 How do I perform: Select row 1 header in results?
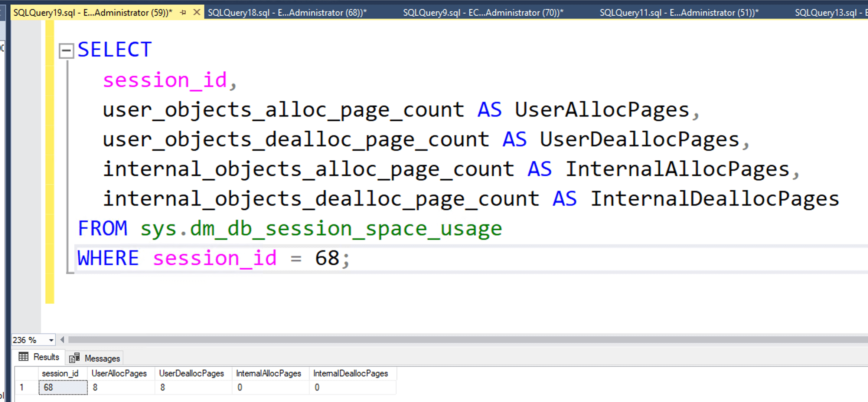pos(22,388)
